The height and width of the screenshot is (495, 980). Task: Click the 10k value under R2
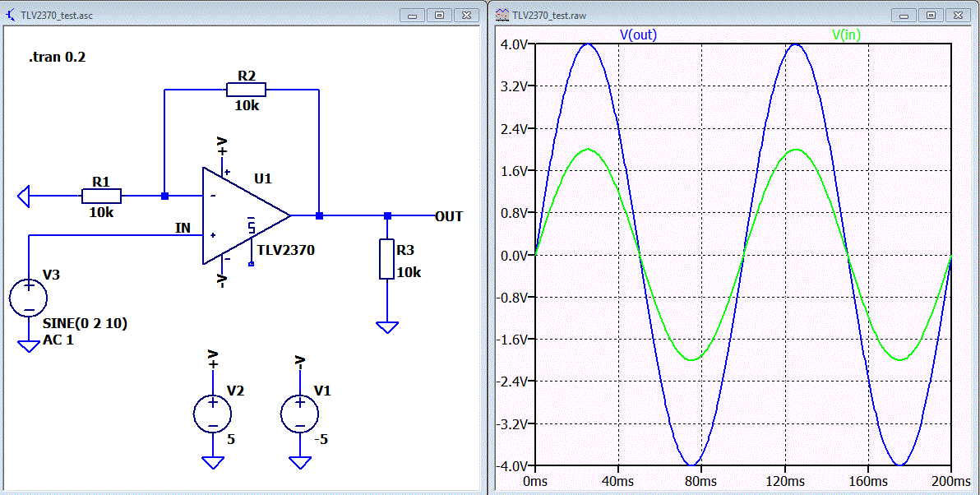(x=247, y=105)
